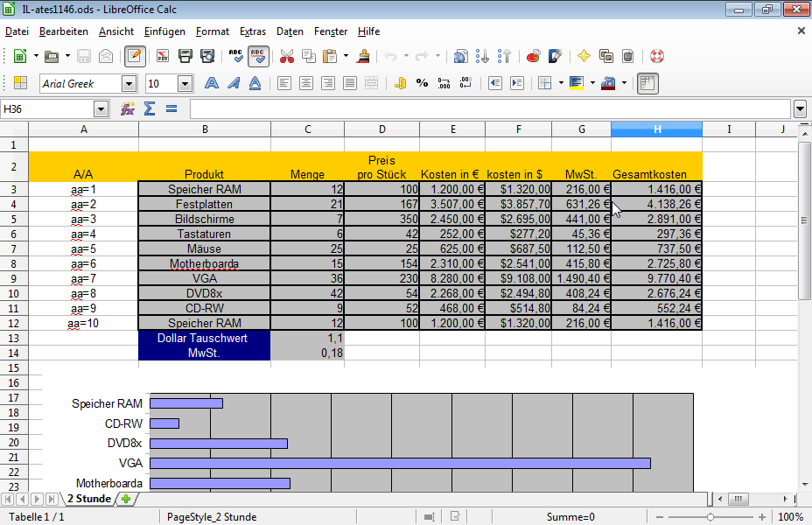Print the file directly
Screen dimensions: 812x525
point(185,56)
